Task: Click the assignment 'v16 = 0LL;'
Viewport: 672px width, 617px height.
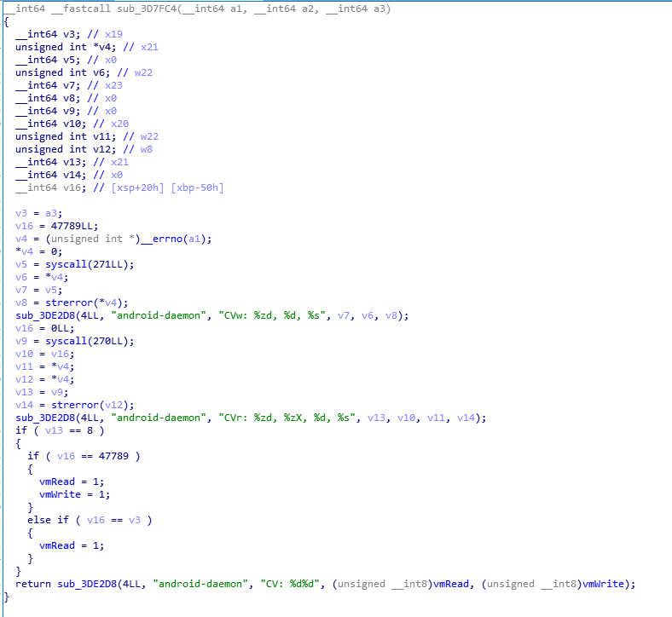Action: [x=45, y=328]
